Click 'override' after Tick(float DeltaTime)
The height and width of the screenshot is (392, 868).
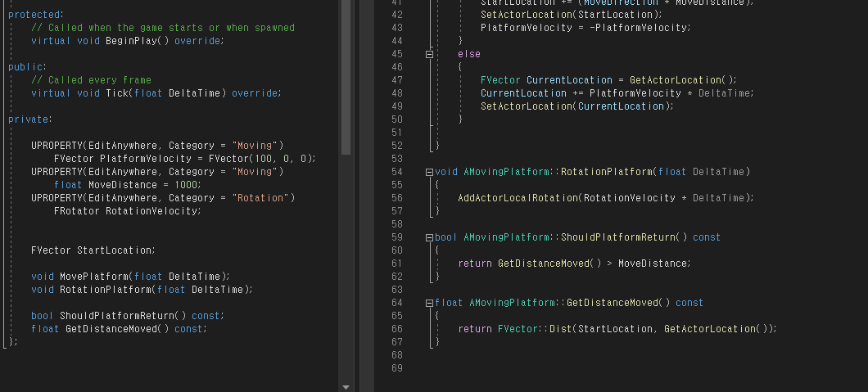[255, 93]
